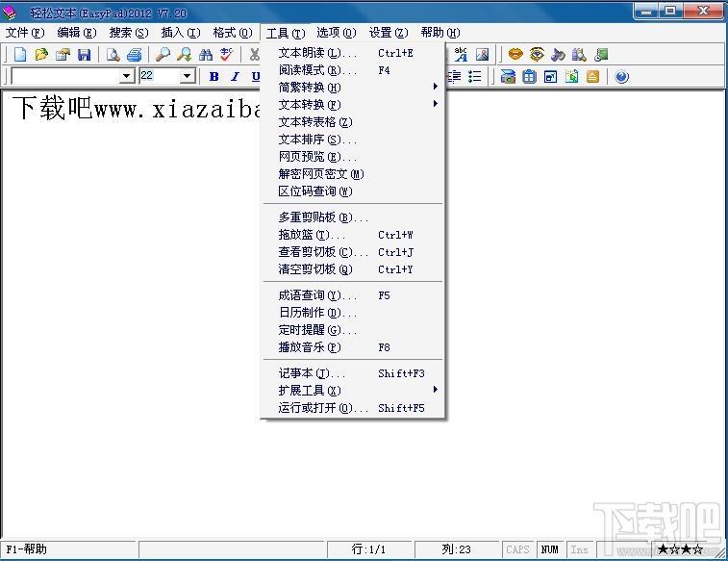This screenshot has width=728, height=561.
Task: Choose 运行或打开 menu entry
Action: [353, 408]
